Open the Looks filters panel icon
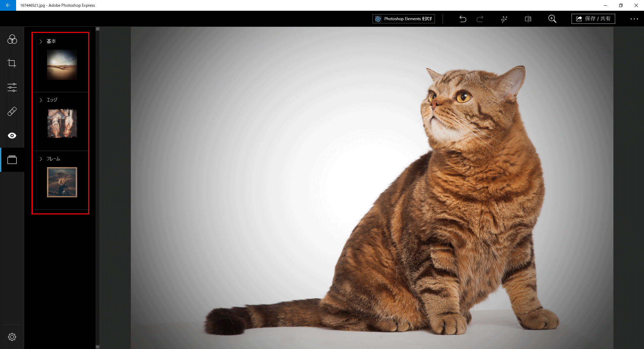This screenshot has width=644, height=349. [12, 40]
